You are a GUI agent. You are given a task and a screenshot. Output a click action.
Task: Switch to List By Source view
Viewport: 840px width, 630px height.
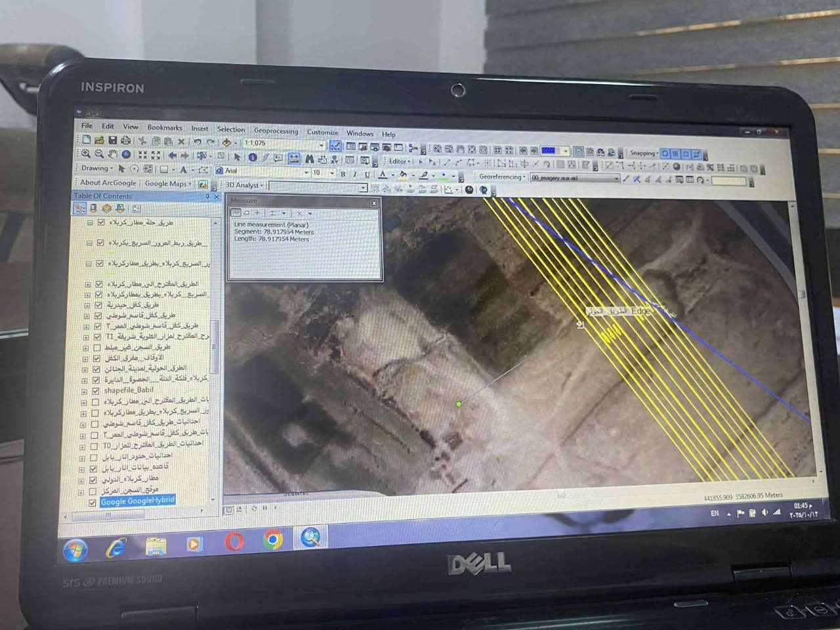[x=93, y=209]
